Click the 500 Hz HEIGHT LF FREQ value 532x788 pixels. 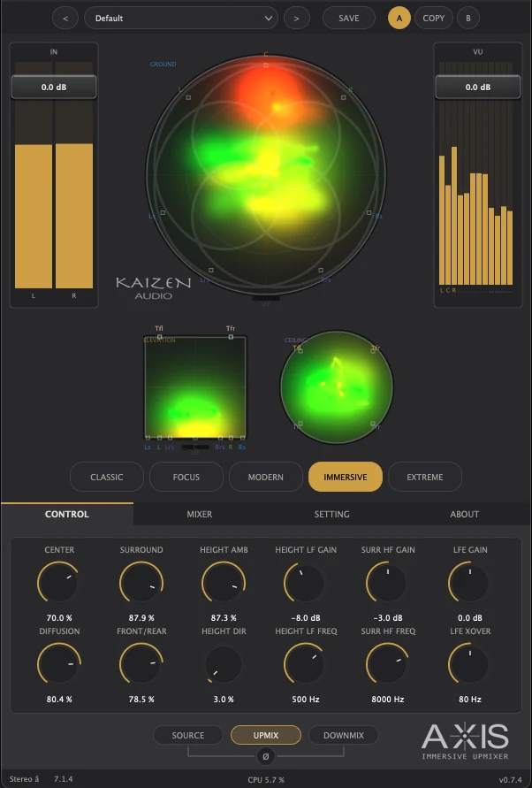(306, 699)
